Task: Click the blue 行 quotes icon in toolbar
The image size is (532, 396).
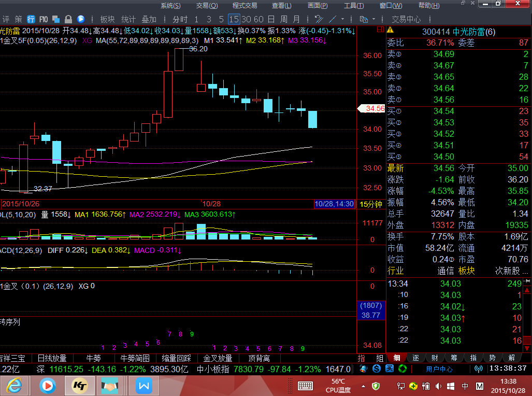Action: [31, 19]
